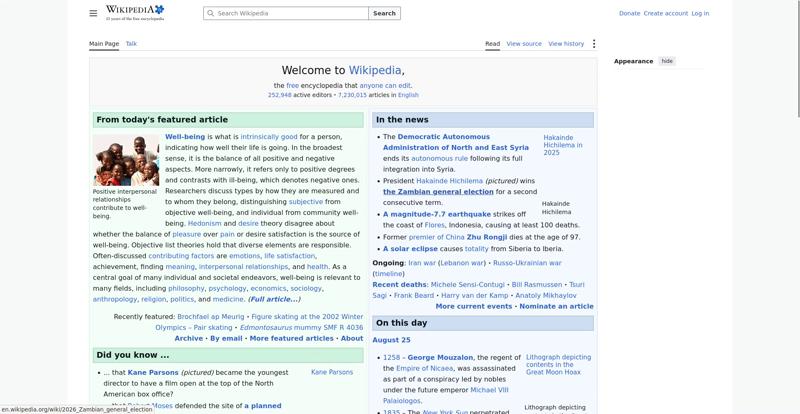
Task: Switch to the Talk tab
Action: (x=131, y=44)
